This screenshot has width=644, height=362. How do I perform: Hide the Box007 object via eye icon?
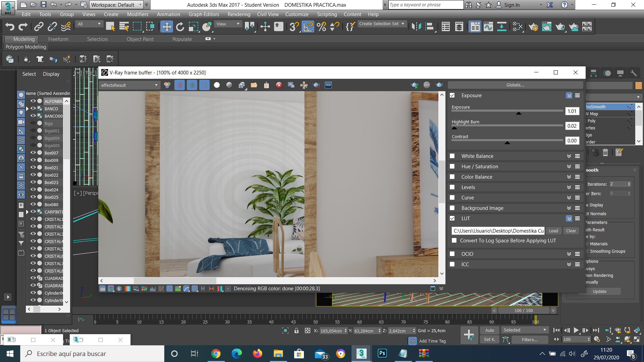[x=33, y=153]
